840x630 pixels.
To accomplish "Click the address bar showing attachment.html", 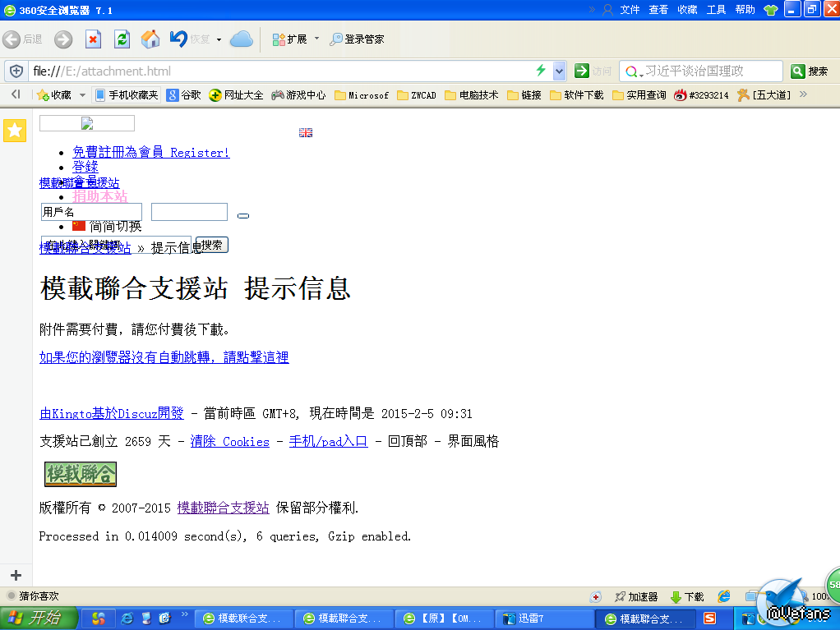I will 281,71.
